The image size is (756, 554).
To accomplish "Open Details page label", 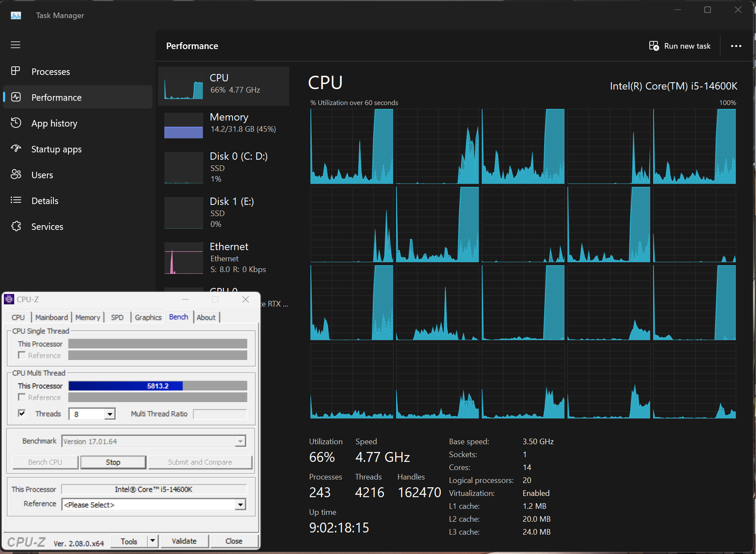I will coord(45,201).
